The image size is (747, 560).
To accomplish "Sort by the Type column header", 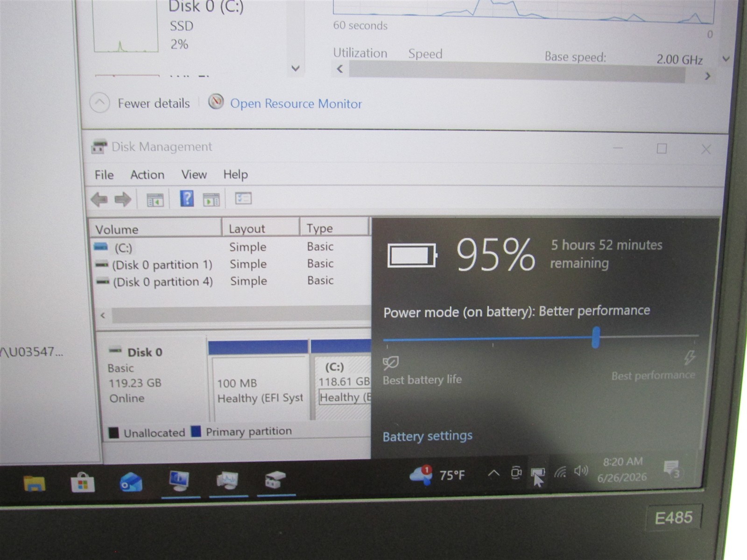I will point(334,227).
